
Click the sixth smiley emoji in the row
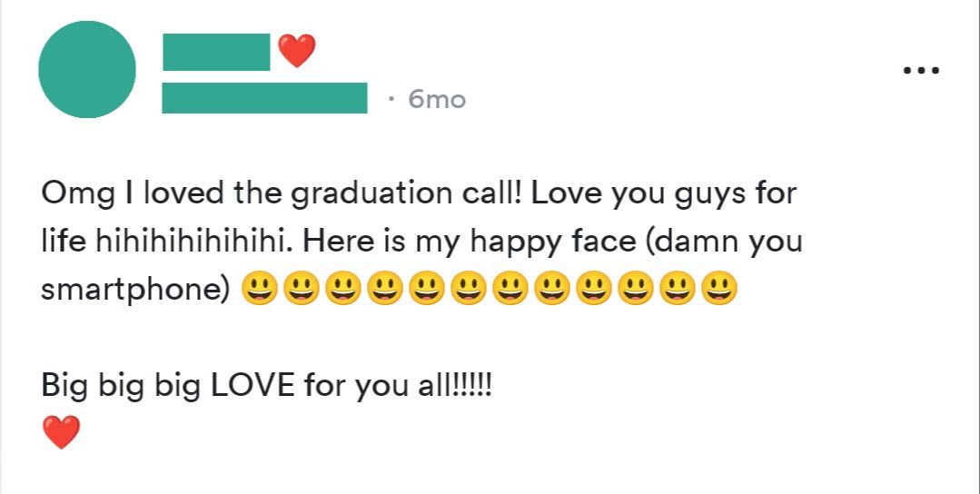pyautogui.click(x=468, y=291)
